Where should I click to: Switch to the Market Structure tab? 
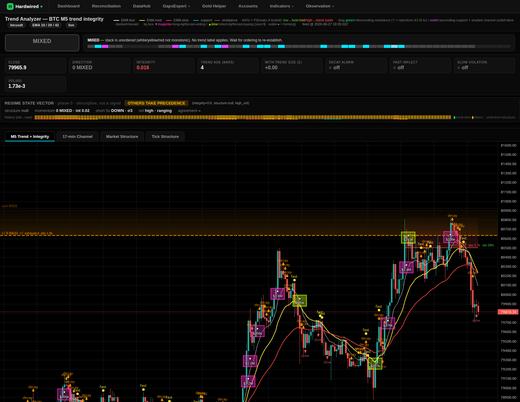(x=122, y=137)
